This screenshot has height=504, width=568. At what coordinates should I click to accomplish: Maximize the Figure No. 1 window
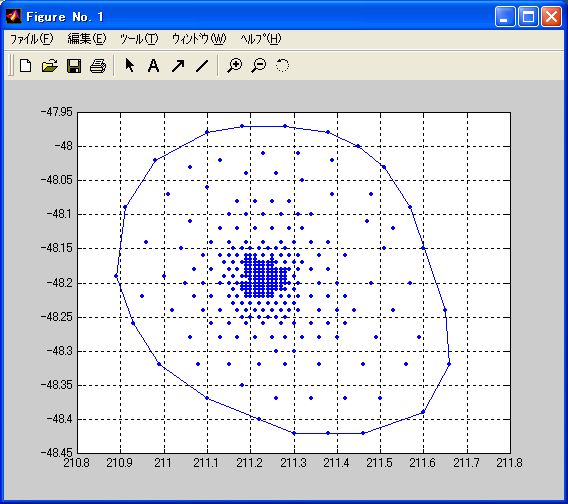[x=528, y=17]
